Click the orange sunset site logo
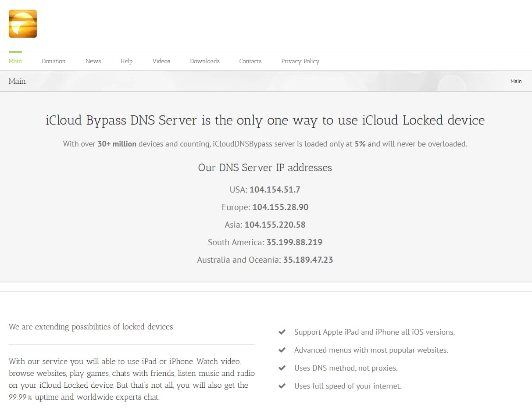532x411 pixels. (x=23, y=24)
